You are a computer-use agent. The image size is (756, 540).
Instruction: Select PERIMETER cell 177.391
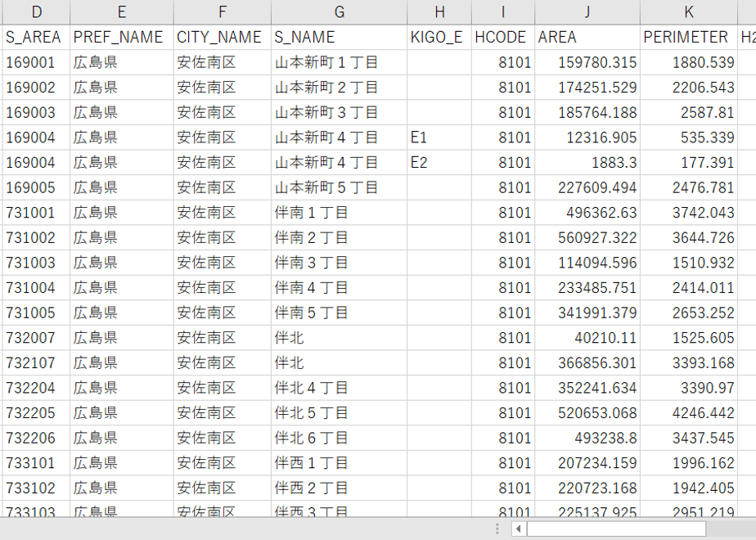(x=689, y=163)
